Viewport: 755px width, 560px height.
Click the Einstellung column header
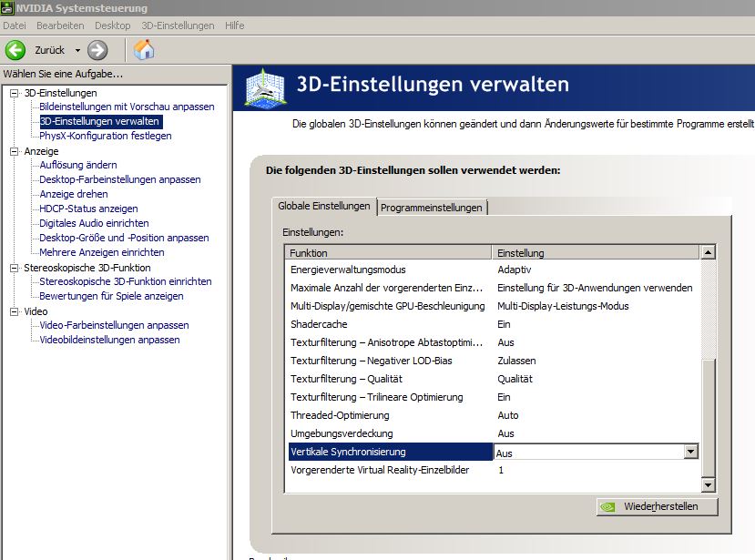tap(597, 253)
